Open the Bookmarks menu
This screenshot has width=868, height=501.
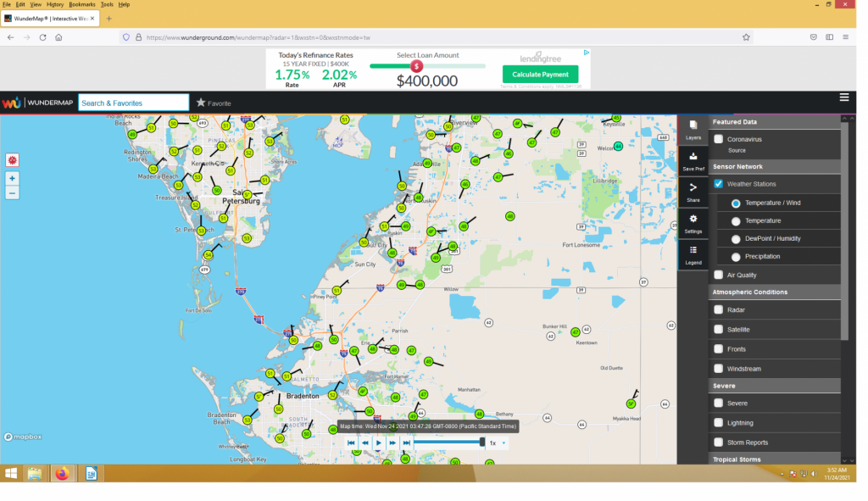pos(82,4)
